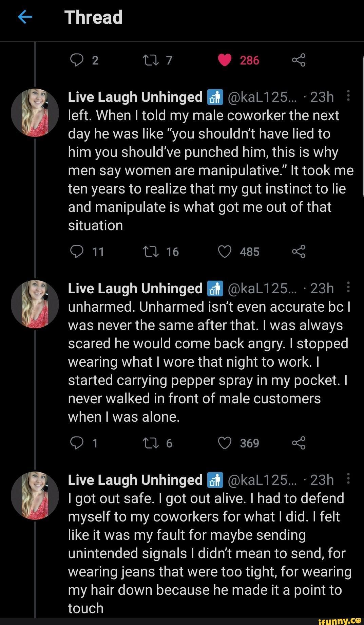Like the tweet with 369 likes
The height and width of the screenshot is (625, 364).
[x=225, y=443]
